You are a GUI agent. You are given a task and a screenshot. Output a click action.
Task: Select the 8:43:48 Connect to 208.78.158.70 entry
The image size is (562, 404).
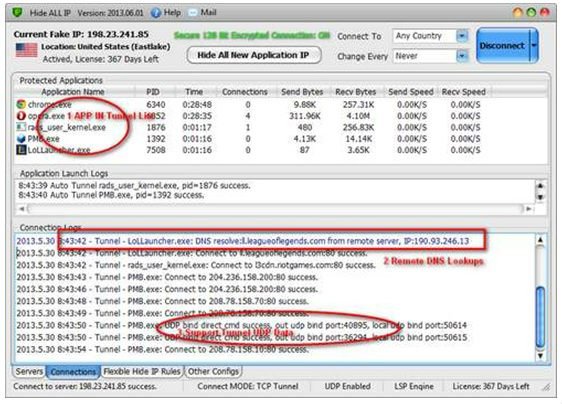pos(162,301)
